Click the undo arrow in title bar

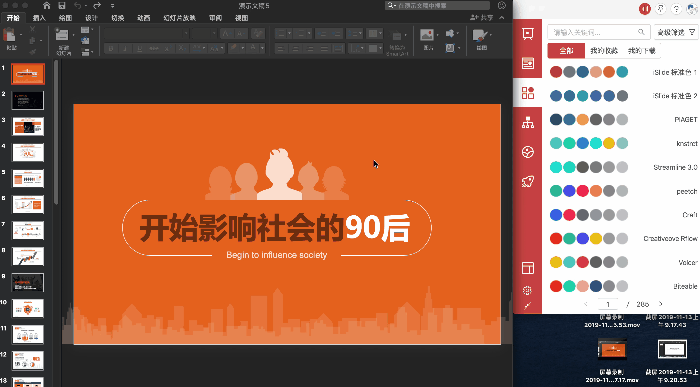click(78, 6)
